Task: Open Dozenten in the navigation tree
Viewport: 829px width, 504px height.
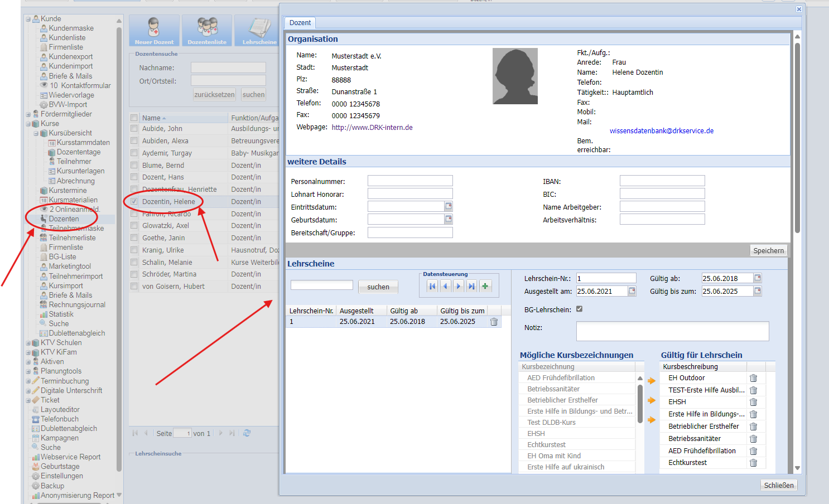Action: (64, 219)
